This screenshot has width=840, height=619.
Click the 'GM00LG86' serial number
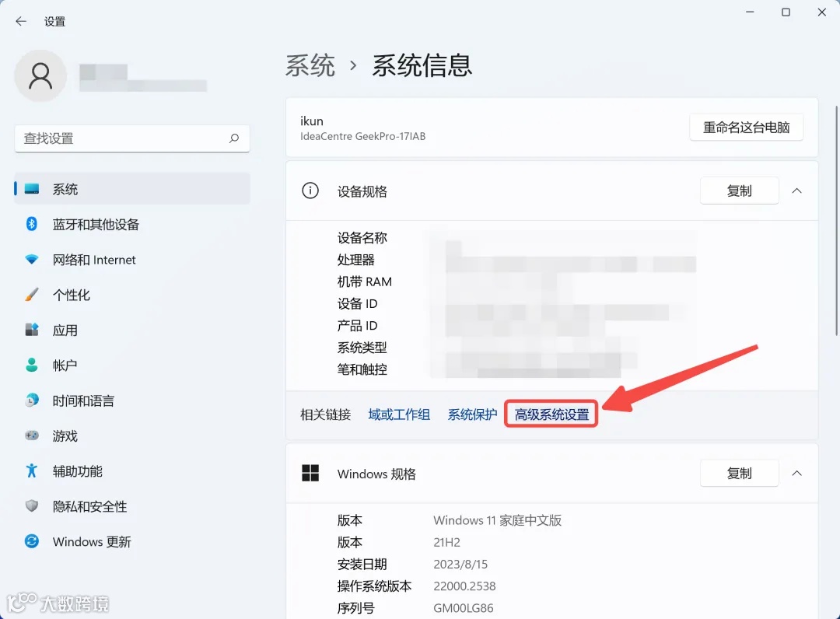pos(464,608)
